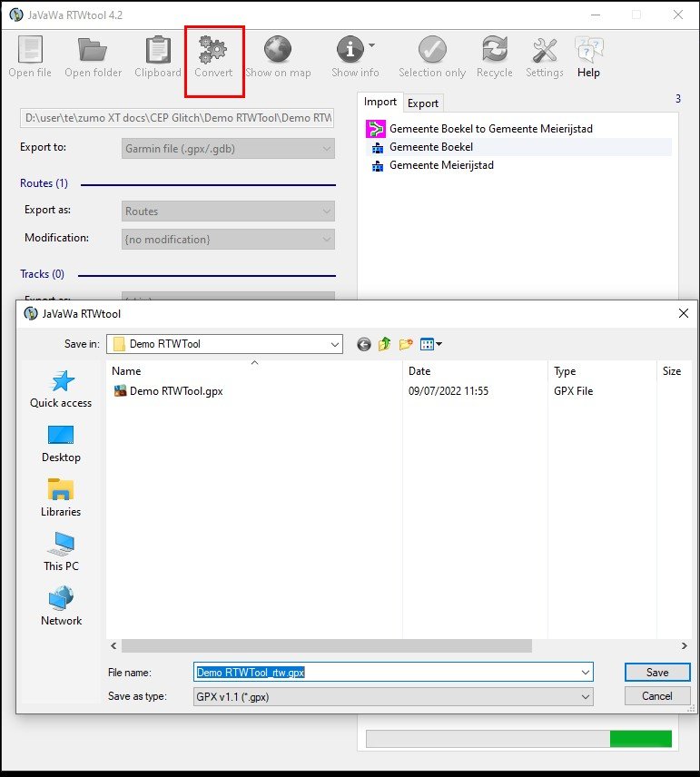Open the Export as Routes dropdown
Viewport: 700px width, 777px height.
coord(228,211)
